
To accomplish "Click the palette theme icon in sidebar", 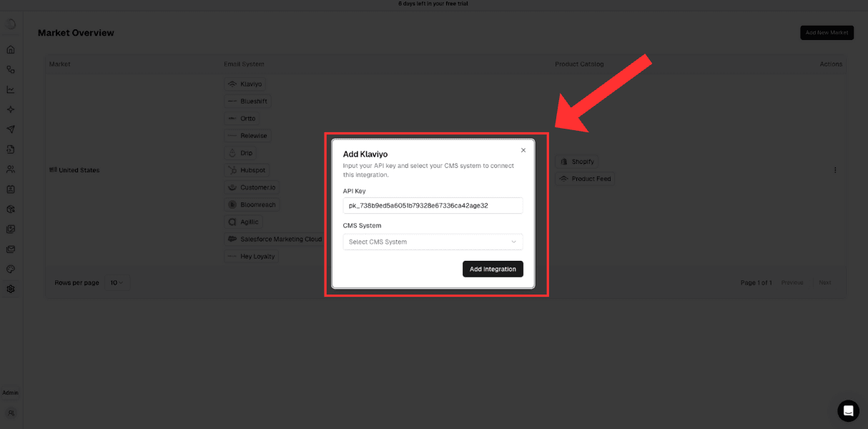I will 11,270.
